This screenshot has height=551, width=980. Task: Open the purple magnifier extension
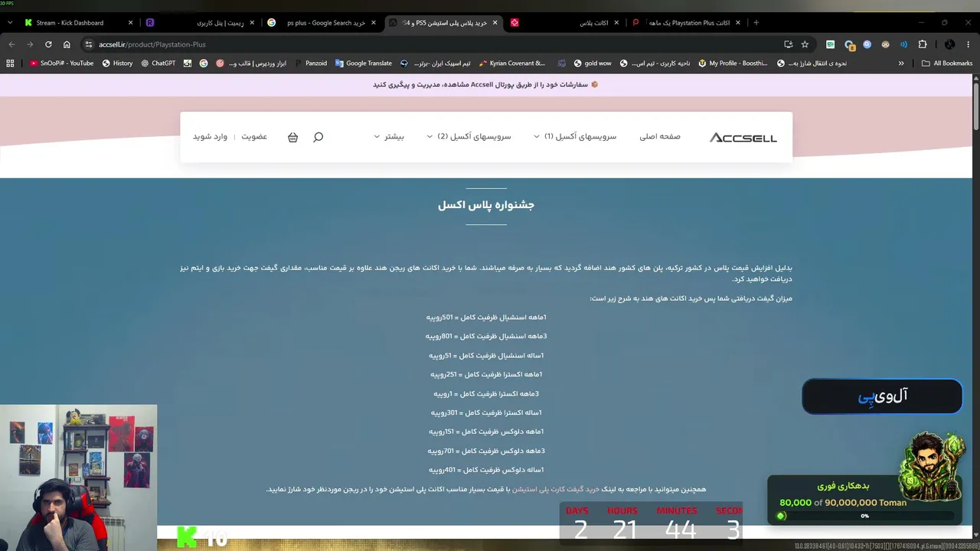coord(867,44)
